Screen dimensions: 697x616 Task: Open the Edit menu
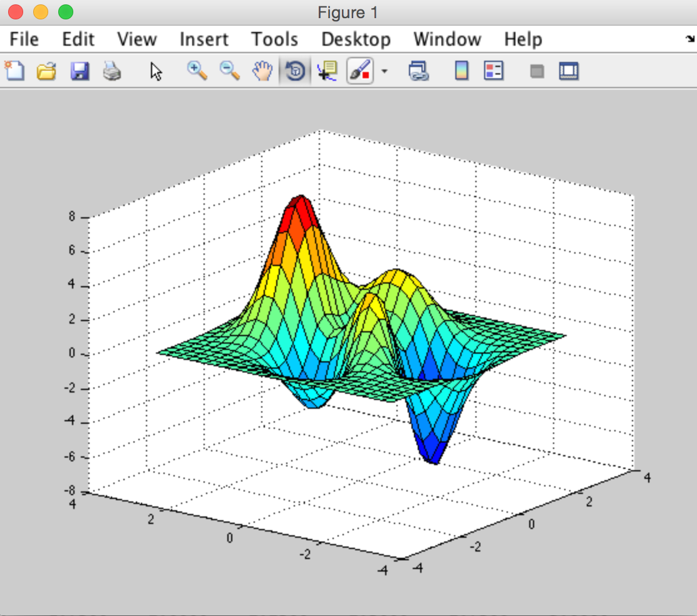tap(78, 39)
